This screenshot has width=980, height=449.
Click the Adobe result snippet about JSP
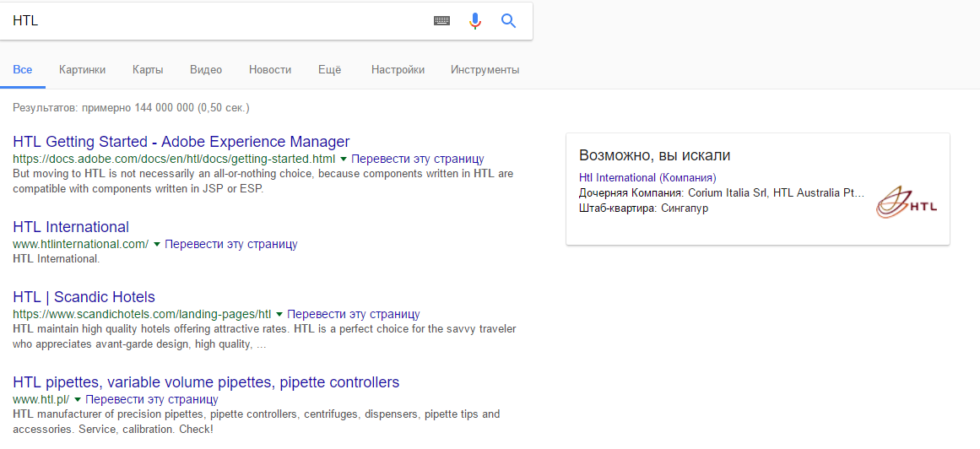(263, 181)
